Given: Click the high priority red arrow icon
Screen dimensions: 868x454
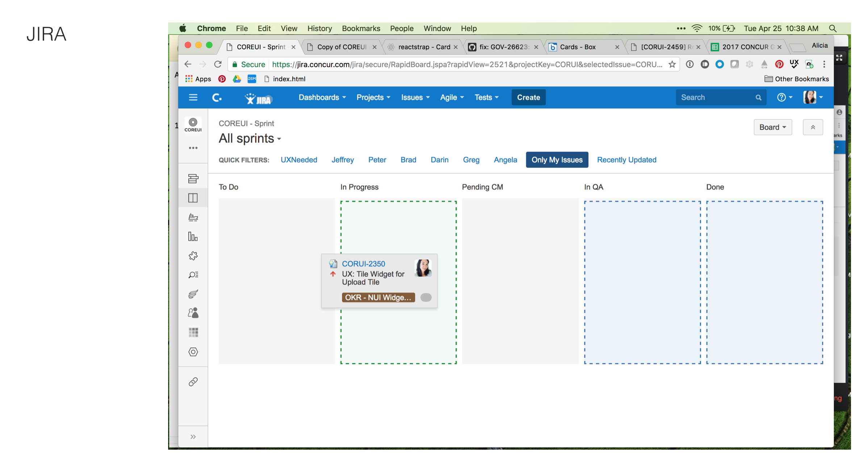Looking at the screenshot, I should click(333, 274).
